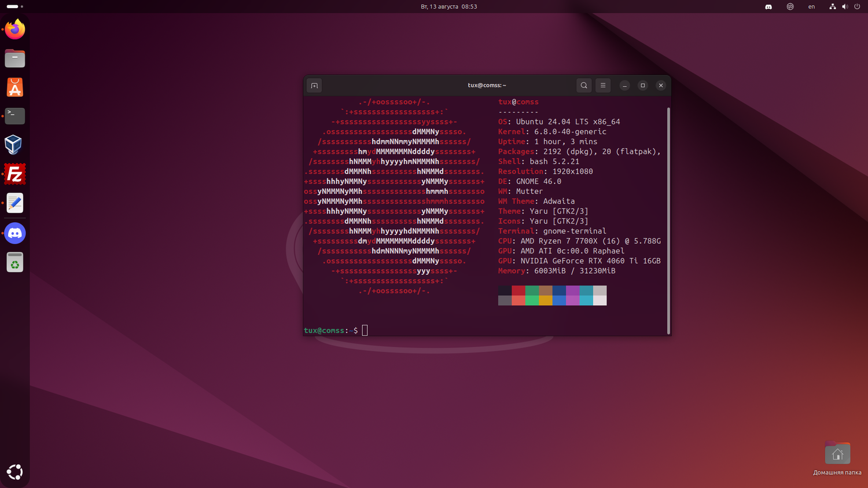Click the 'Kernel: 6.8.0-40-generic' line
This screenshot has width=868, height=488.
(553, 132)
